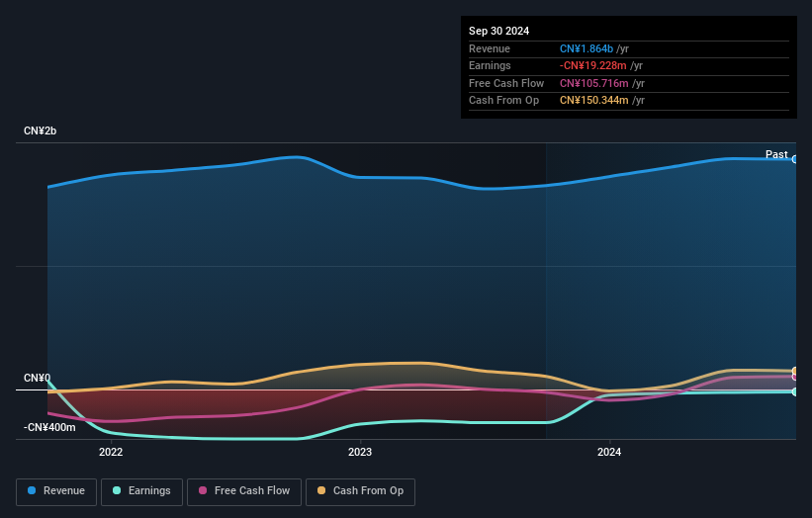The height and width of the screenshot is (518, 812).
Task: Click the -CN¥19.228m earnings value
Action: coord(593,65)
